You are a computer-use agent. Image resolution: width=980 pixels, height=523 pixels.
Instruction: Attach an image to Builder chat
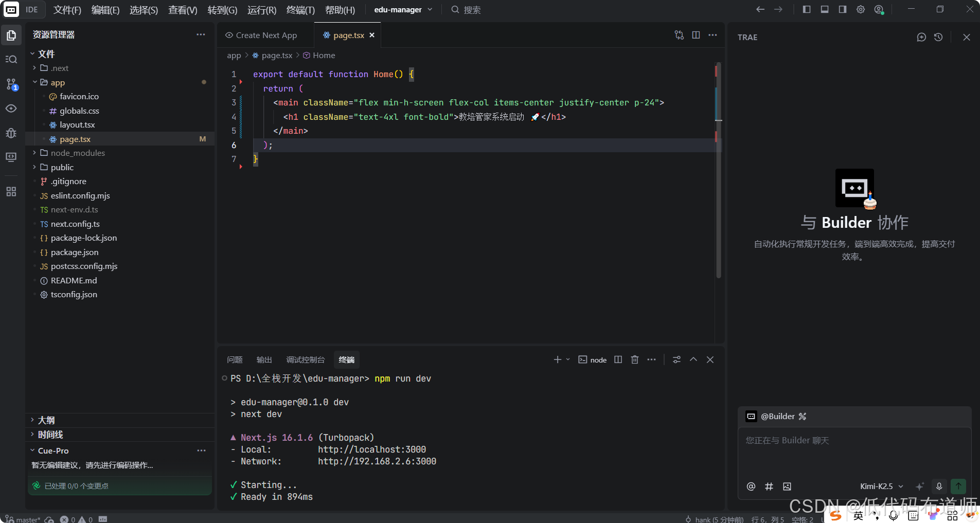787,486
